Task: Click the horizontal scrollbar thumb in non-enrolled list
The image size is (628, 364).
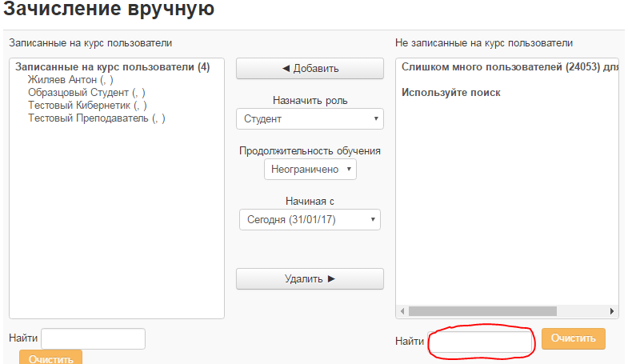Action: pos(482,311)
